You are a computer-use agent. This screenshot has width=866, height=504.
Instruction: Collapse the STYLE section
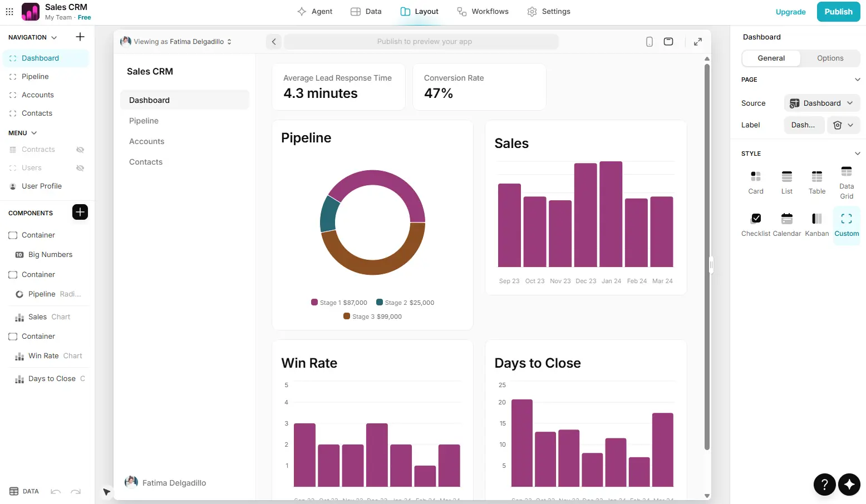857,154
